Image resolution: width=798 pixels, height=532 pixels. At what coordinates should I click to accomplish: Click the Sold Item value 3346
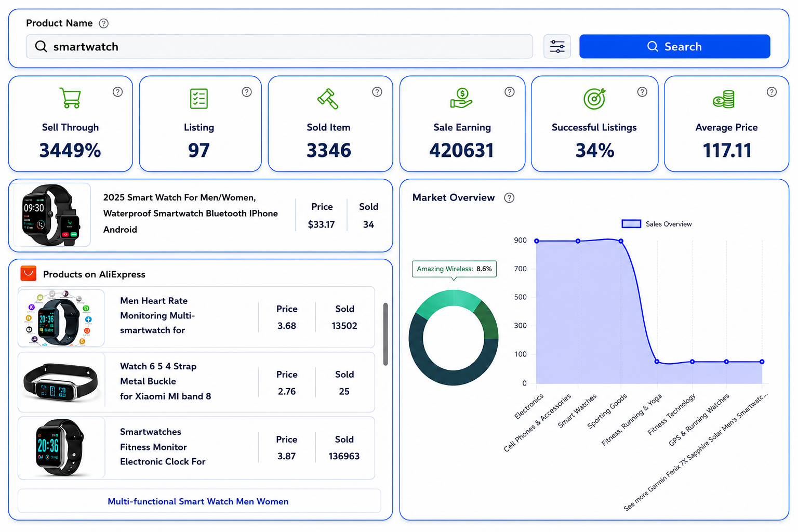point(329,151)
